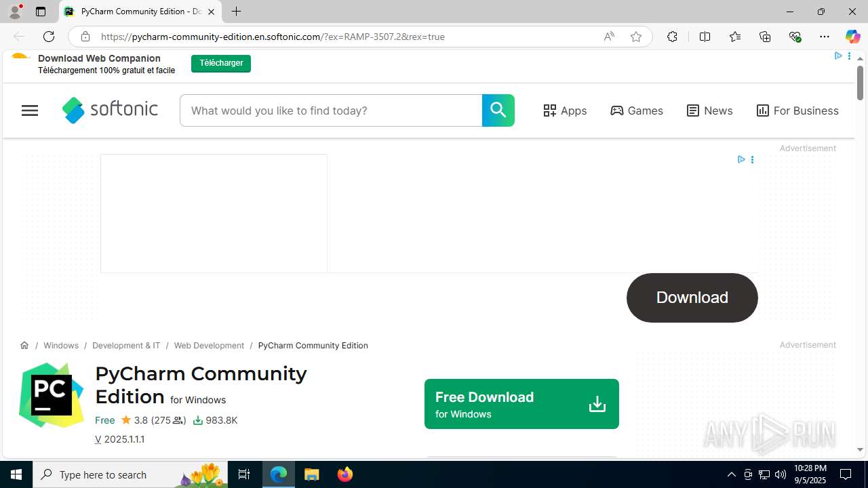Image resolution: width=868 pixels, height=488 pixels.
Task: Open the News menu item
Action: coord(709,110)
